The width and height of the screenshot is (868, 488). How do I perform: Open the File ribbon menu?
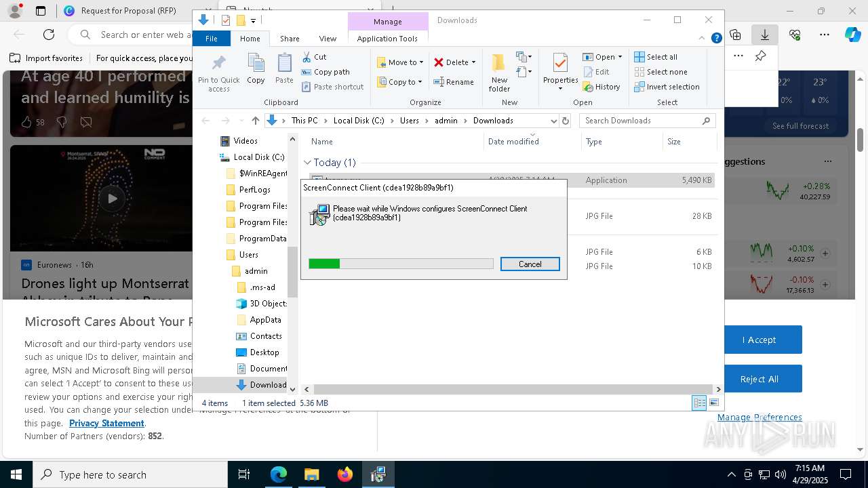click(x=212, y=39)
